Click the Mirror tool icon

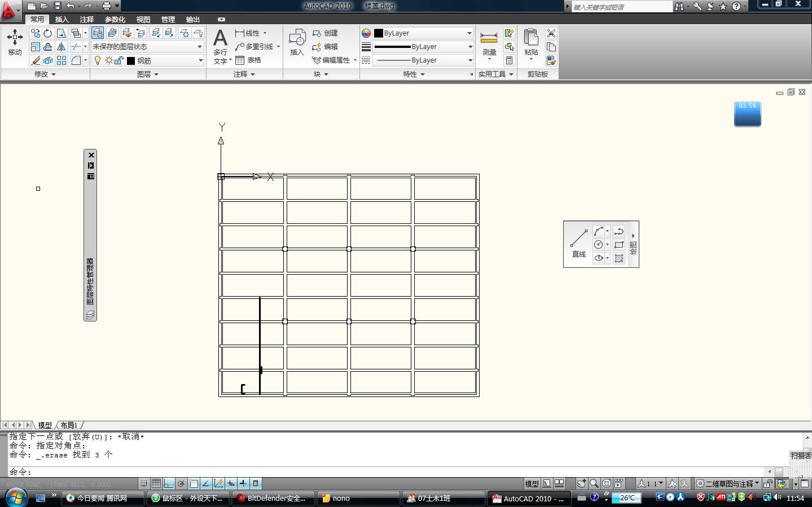pyautogui.click(x=62, y=47)
